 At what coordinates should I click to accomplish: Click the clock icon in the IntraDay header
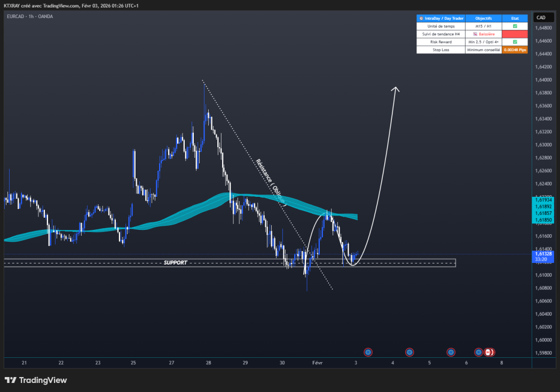[421, 18]
